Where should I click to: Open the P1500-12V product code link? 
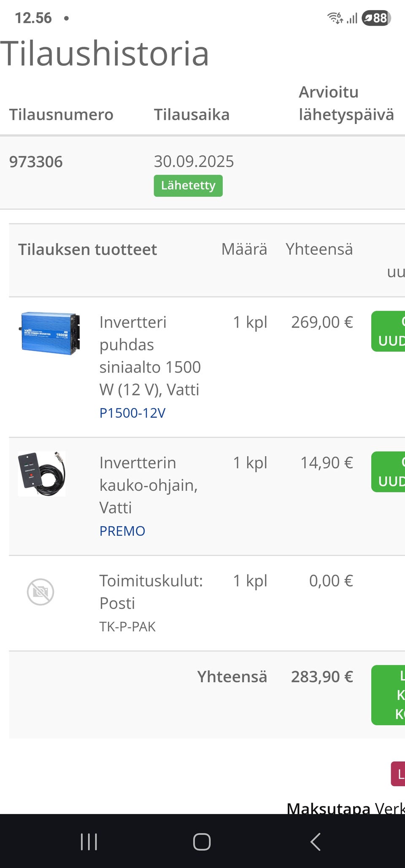(x=132, y=413)
